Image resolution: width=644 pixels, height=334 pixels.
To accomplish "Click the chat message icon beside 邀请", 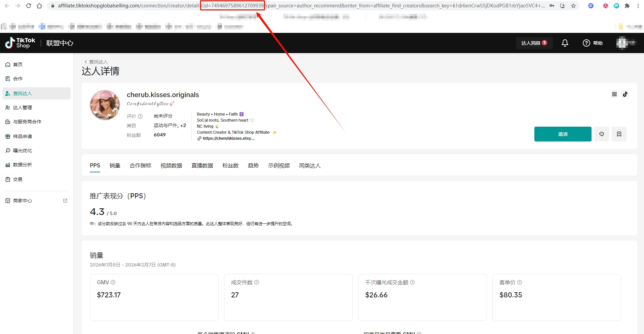I will pyautogui.click(x=601, y=134).
